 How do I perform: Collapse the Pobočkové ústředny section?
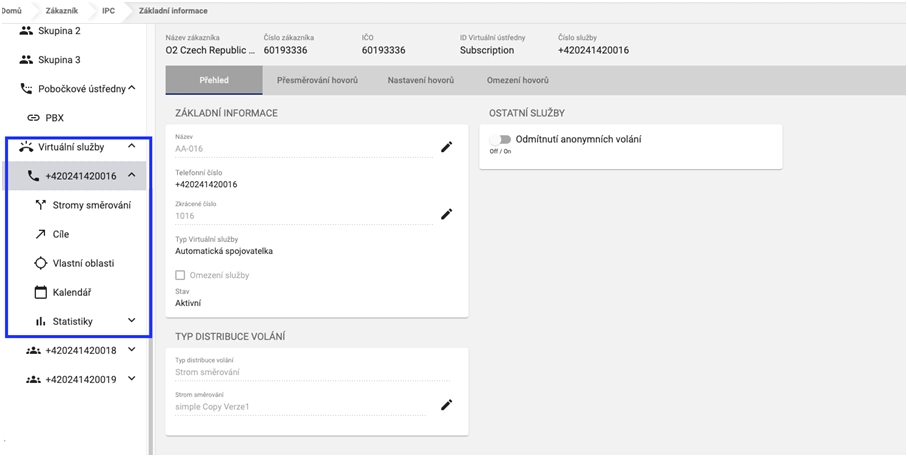tap(131, 88)
